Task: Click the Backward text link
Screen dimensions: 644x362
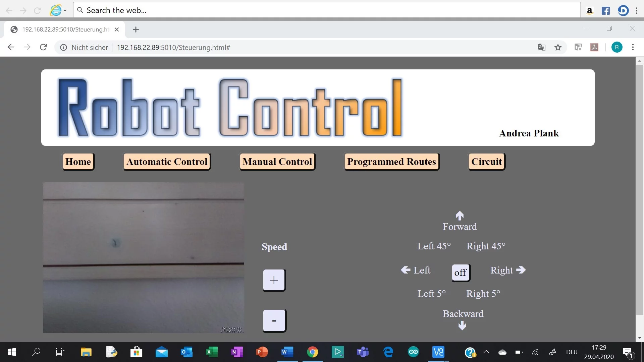Action: point(463,314)
